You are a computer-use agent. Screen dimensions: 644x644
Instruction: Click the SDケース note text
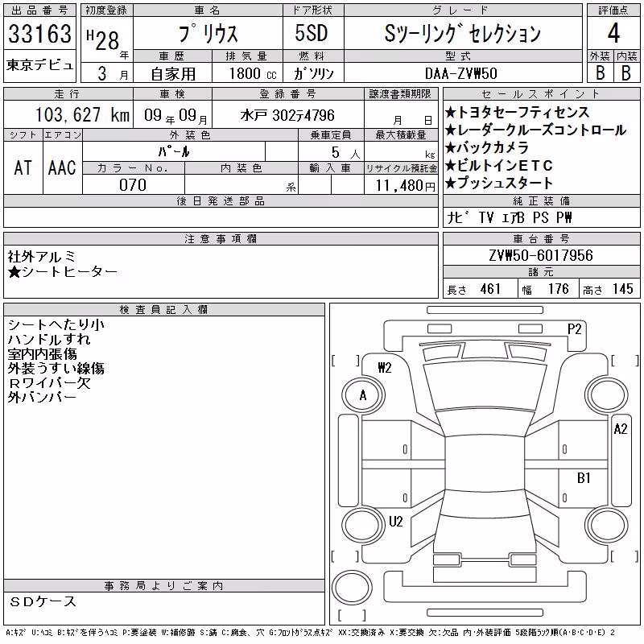click(x=43, y=601)
